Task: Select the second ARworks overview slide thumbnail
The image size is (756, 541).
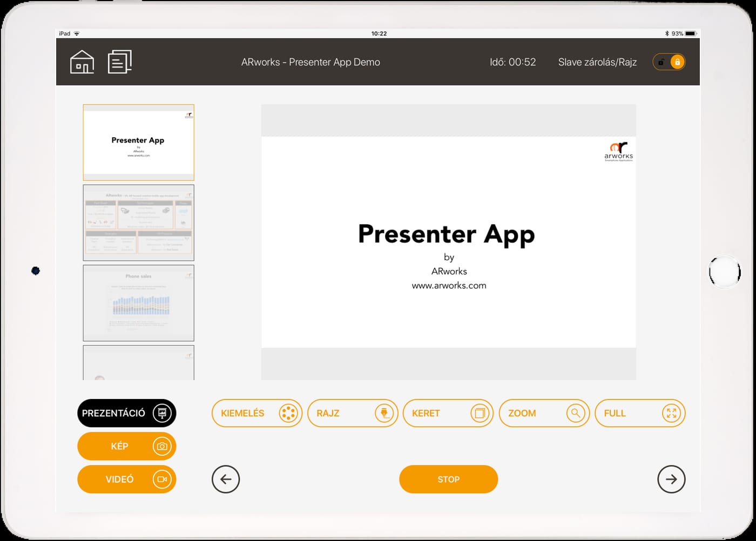Action: (x=138, y=222)
